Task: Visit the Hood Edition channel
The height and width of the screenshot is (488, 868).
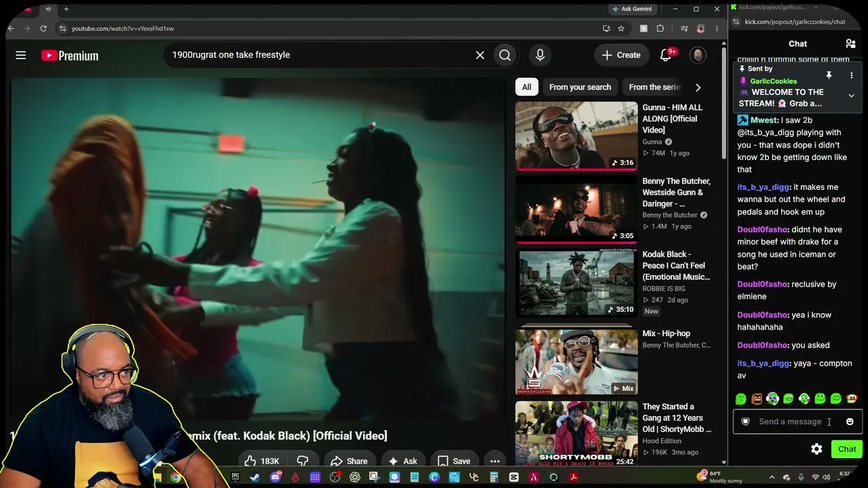Action: tap(662, 441)
